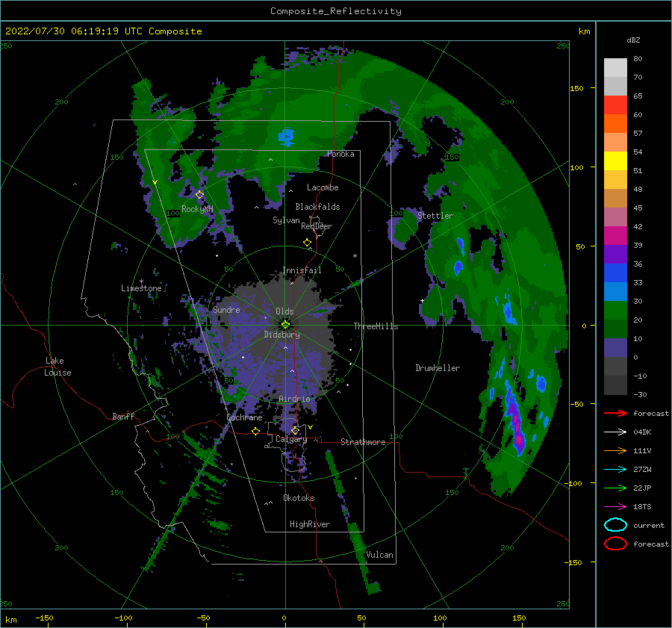Click the Limestone label
This screenshot has width=672, height=628.
[x=141, y=288]
